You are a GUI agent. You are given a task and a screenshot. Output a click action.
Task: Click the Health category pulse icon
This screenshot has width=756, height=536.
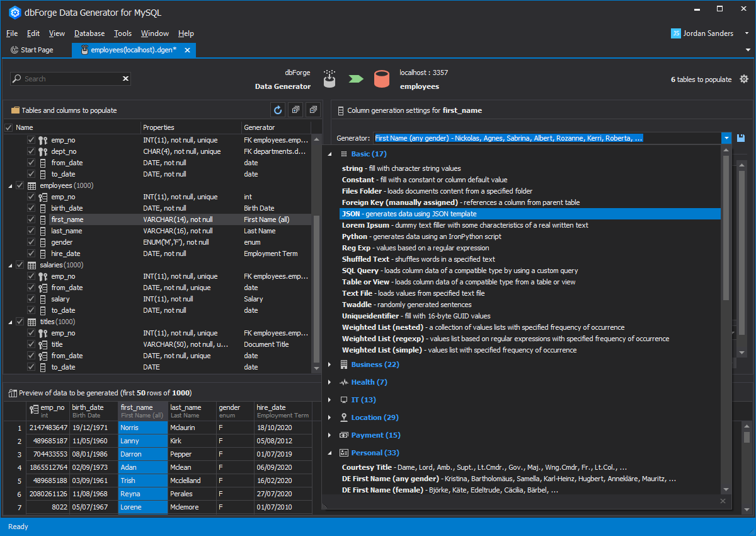344,382
